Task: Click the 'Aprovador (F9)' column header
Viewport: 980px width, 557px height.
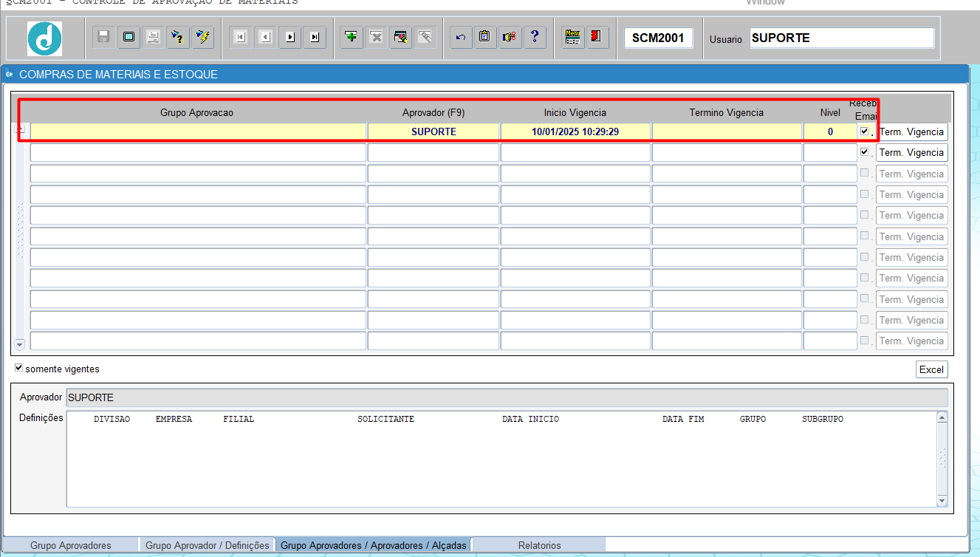Action: pos(434,112)
